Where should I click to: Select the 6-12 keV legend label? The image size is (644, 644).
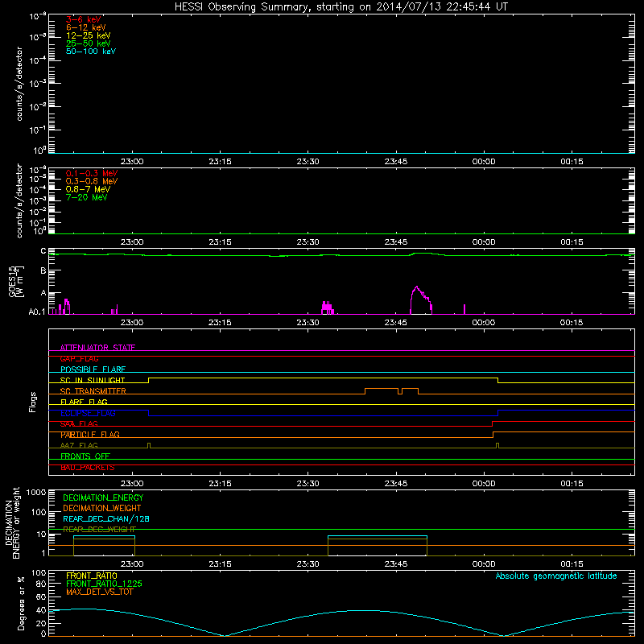(x=86, y=27)
